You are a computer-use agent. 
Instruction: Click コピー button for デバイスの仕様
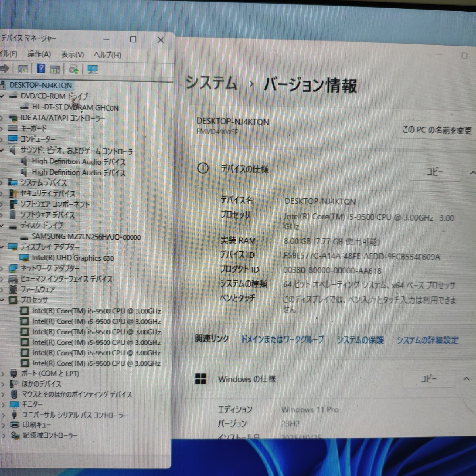click(x=435, y=172)
